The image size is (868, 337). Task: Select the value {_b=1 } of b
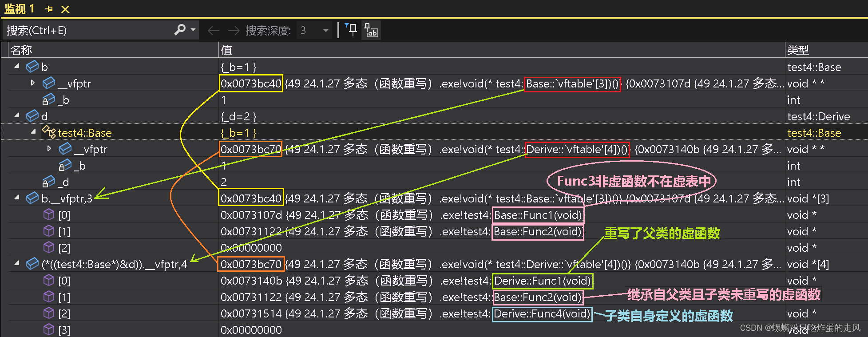(239, 67)
